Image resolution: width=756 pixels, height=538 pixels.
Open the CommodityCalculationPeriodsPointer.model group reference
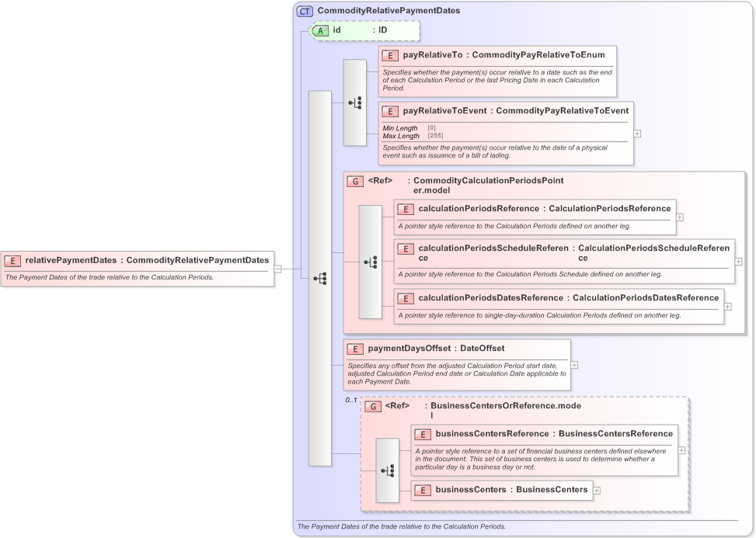(x=489, y=186)
